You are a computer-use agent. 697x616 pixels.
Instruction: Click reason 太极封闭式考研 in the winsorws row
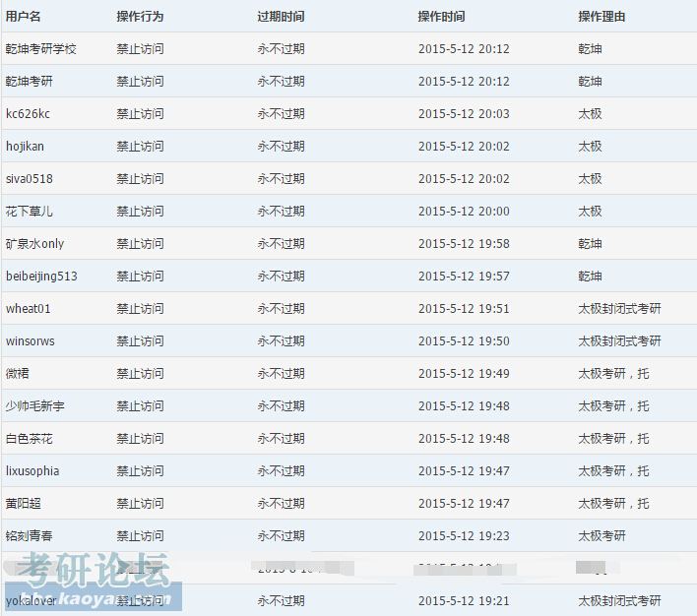[x=619, y=340]
